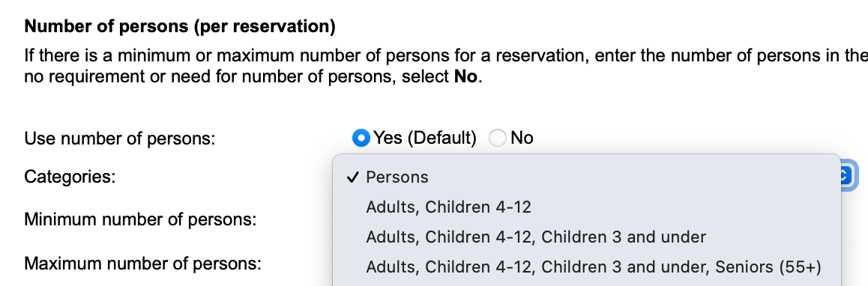Select the "Yes (Default)" radio button
The image size is (868, 286).
361,138
